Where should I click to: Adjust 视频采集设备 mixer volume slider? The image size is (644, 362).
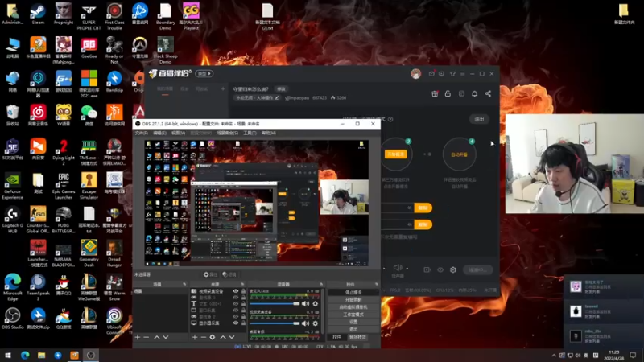coord(275,323)
